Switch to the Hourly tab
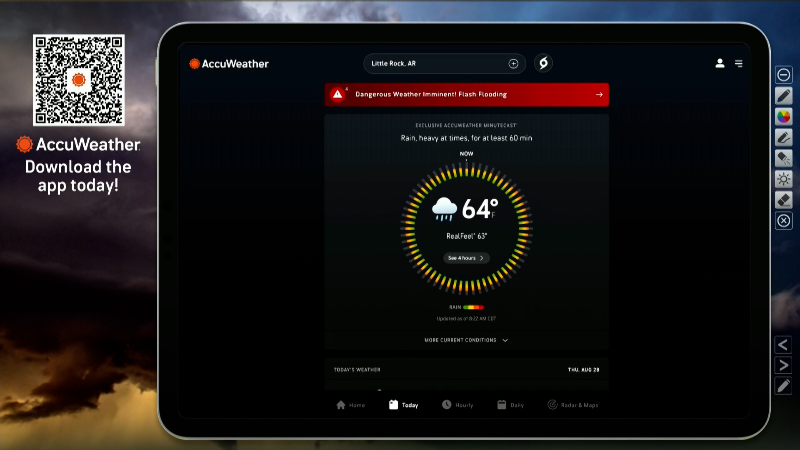Screen dimensions: 800x450 (x=458, y=405)
